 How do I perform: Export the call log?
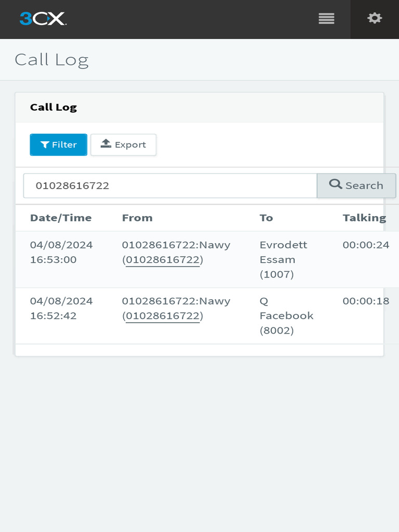[x=123, y=145]
